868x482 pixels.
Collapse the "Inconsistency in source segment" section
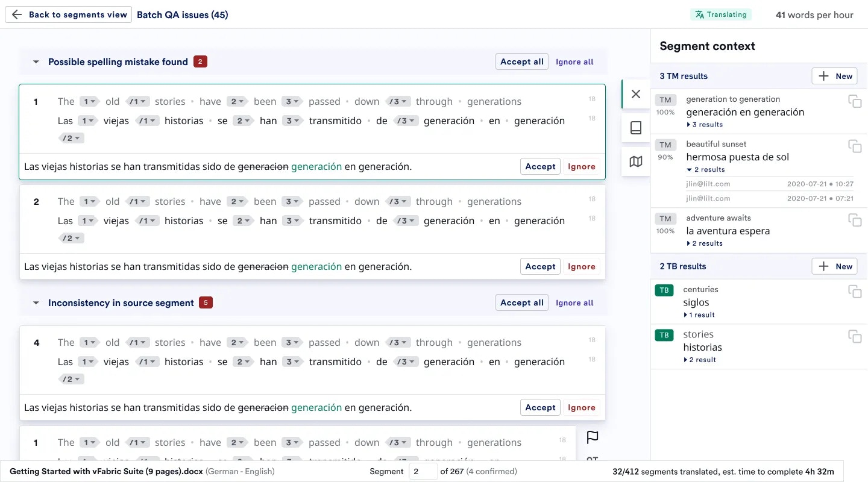click(36, 302)
